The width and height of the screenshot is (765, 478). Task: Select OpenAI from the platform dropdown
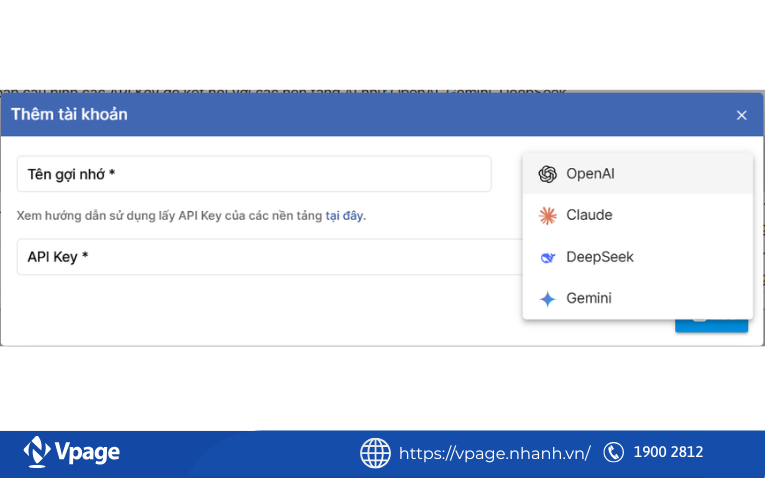coord(638,174)
